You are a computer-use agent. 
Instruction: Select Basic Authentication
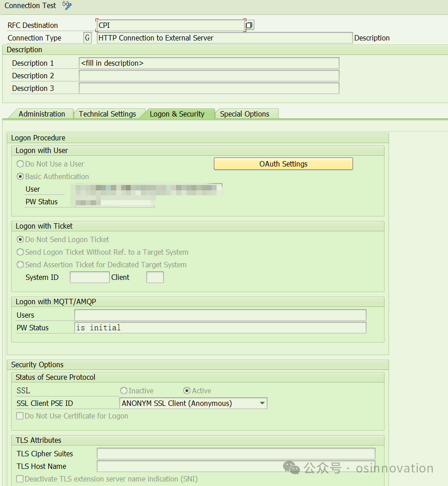pos(20,176)
